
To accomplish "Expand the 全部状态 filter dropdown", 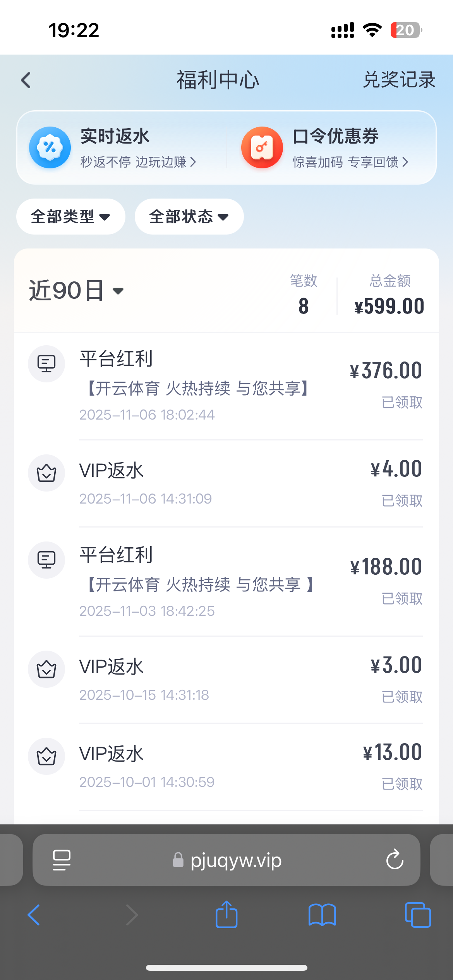I will coord(189,217).
